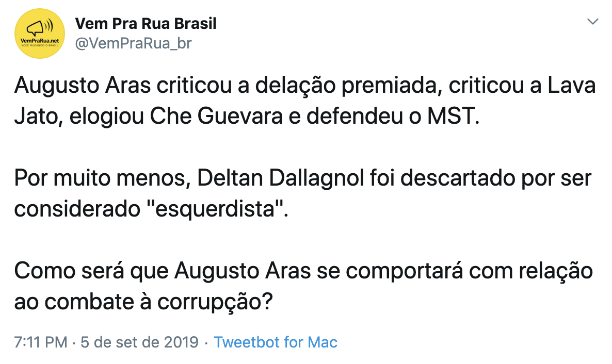The image size is (612, 364).
Task: Click the first paragraph about Augusto Aras
Action: click(305, 101)
